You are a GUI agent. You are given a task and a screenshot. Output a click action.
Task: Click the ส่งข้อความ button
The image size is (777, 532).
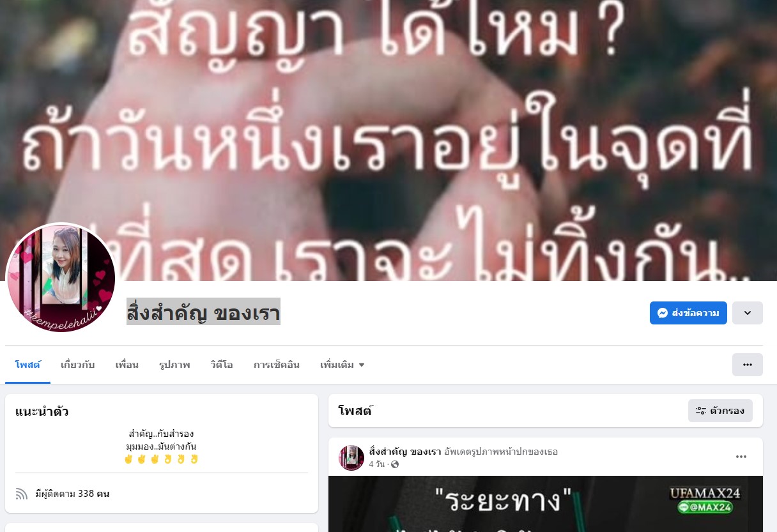688,313
